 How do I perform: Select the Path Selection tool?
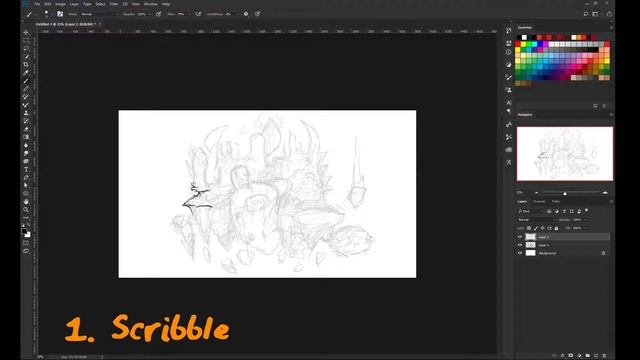tap(26, 185)
